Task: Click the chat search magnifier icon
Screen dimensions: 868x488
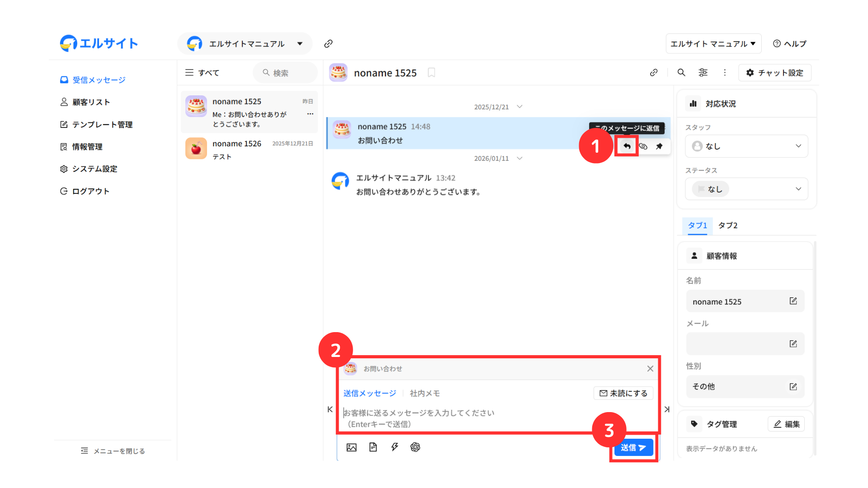Action: (x=681, y=72)
